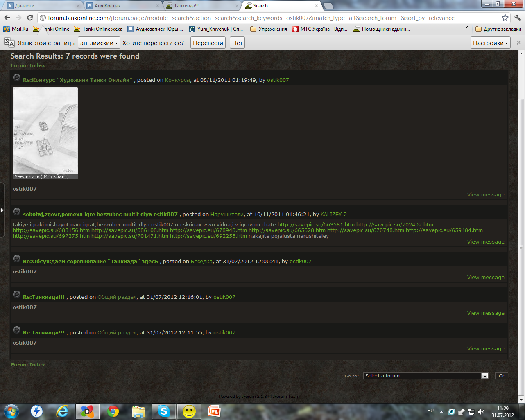
Task: Open the Упражнения bookmark folder
Action: [x=269, y=29]
